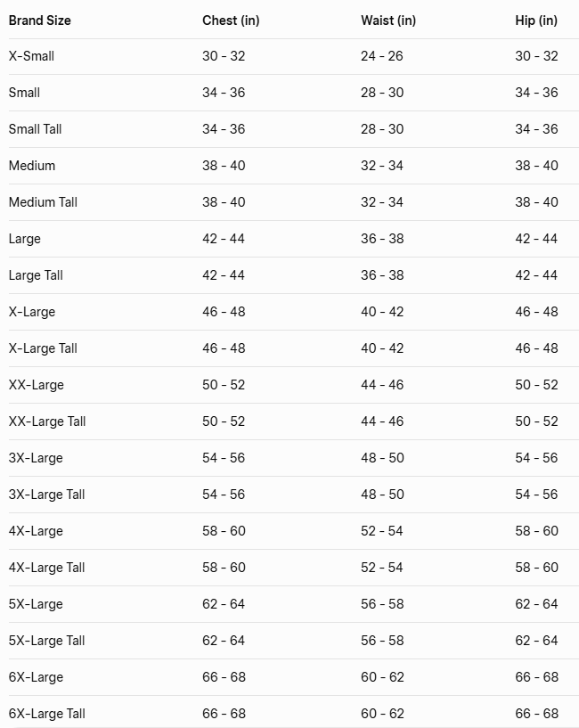This screenshot has height=728, width=579.
Task: Select the 6X-Large Tall size label
Action: (x=47, y=714)
